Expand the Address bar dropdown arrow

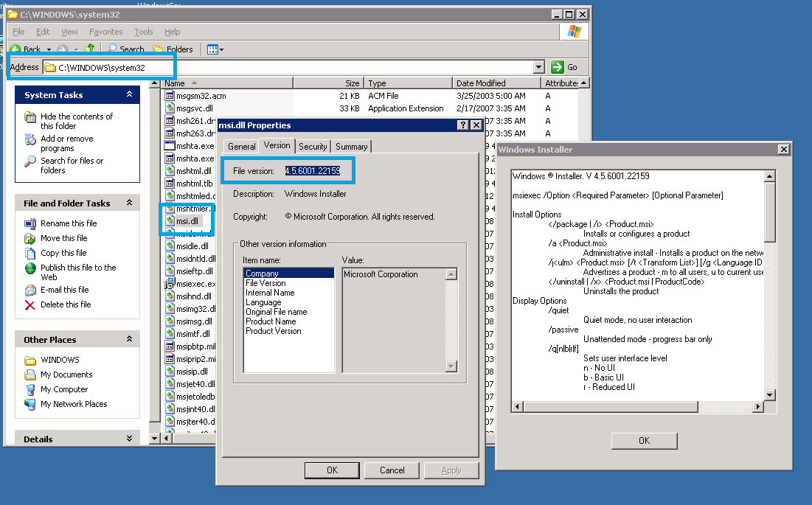[538, 67]
